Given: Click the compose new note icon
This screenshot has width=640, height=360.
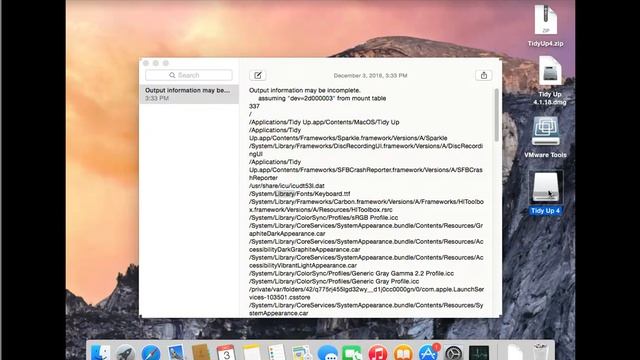Looking at the screenshot, I should (258, 76).
